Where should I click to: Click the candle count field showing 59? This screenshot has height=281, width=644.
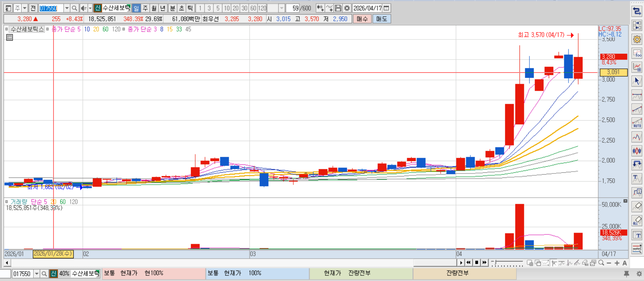point(293,8)
